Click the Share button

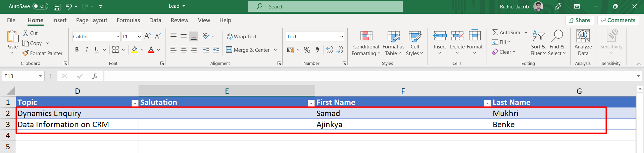[579, 20]
